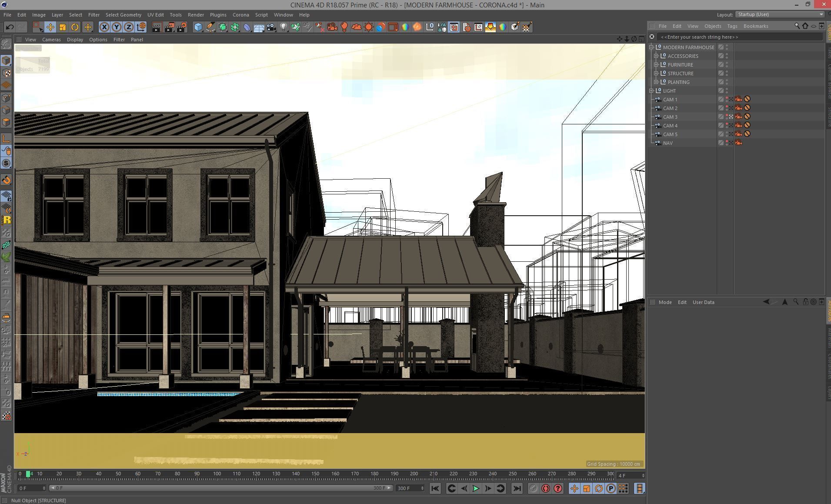Click the red question mark keying button

[x=558, y=488]
